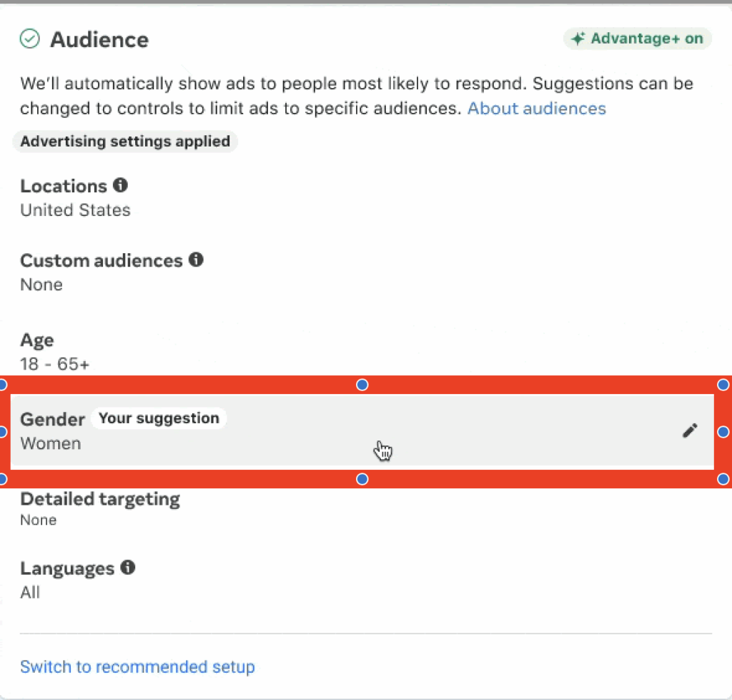Click the Advertising settings applied badge
The width and height of the screenshot is (732, 700).
click(x=125, y=142)
